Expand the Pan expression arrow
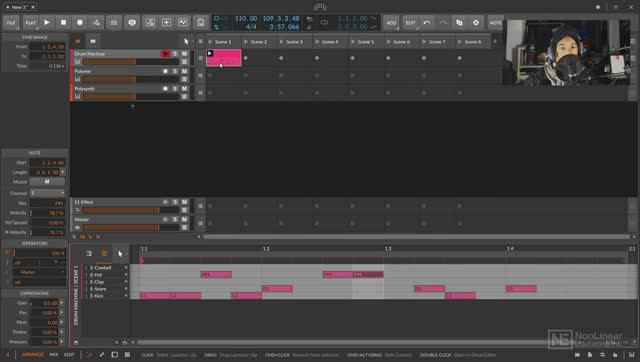This screenshot has height=362, width=640. click(x=62, y=313)
